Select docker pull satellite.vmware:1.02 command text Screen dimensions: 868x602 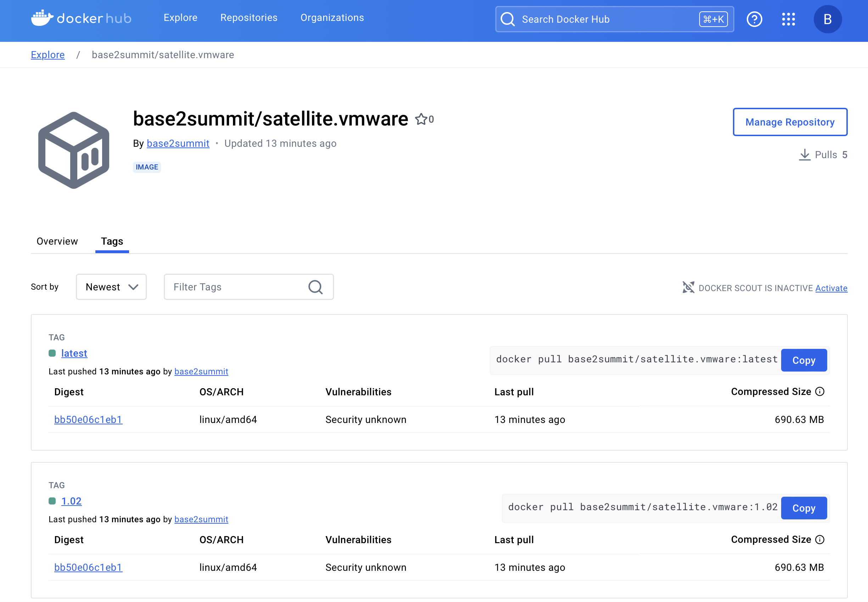(643, 507)
